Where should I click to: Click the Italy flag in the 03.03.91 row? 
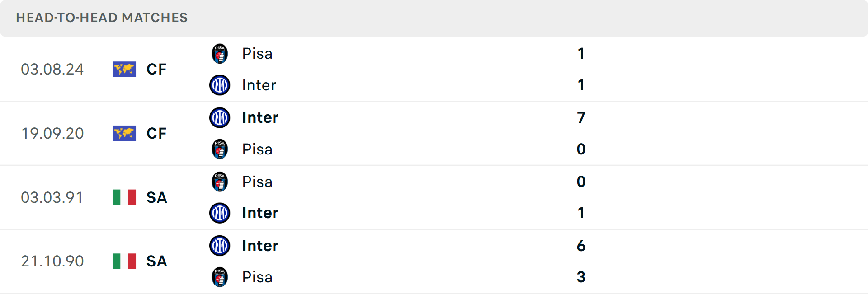(124, 197)
